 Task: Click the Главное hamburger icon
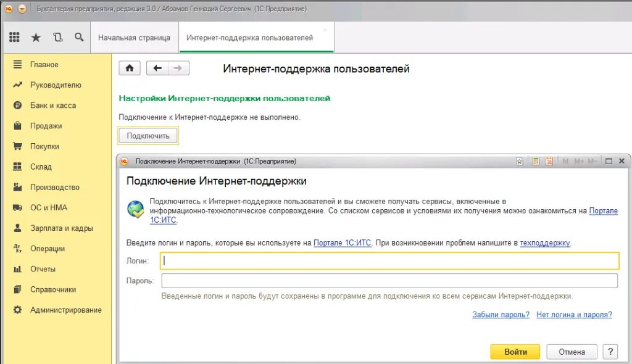pos(17,64)
